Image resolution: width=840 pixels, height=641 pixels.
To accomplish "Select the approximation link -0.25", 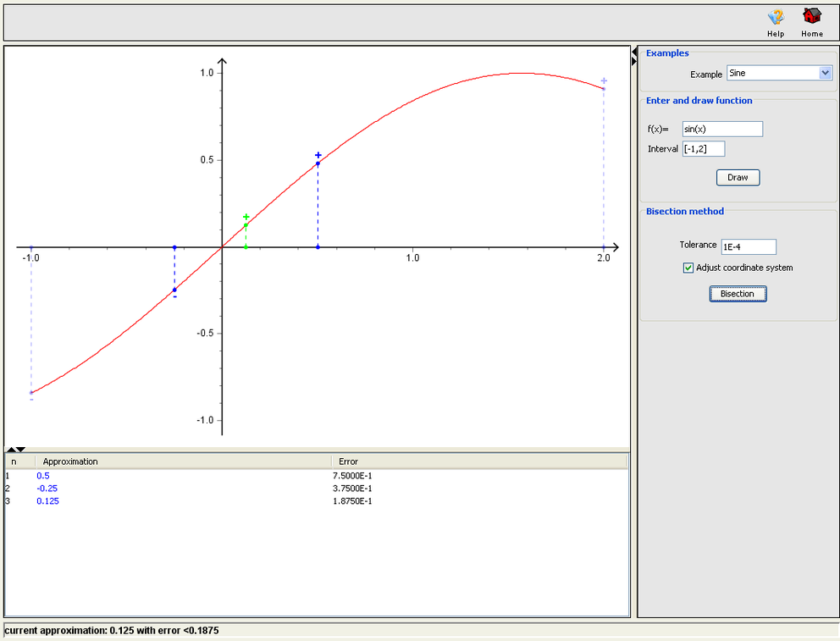I will [x=47, y=489].
